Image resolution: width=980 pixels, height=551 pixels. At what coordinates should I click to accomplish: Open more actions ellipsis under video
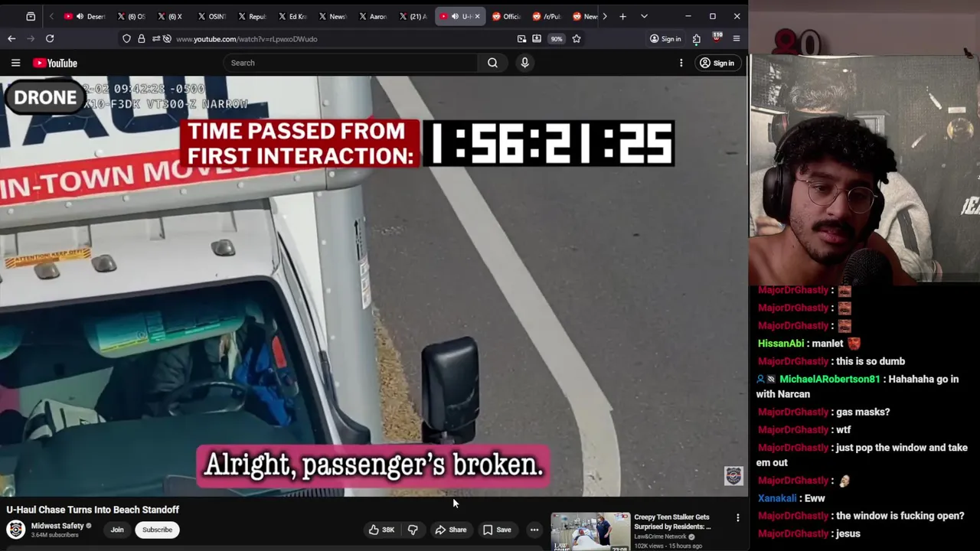[534, 530]
